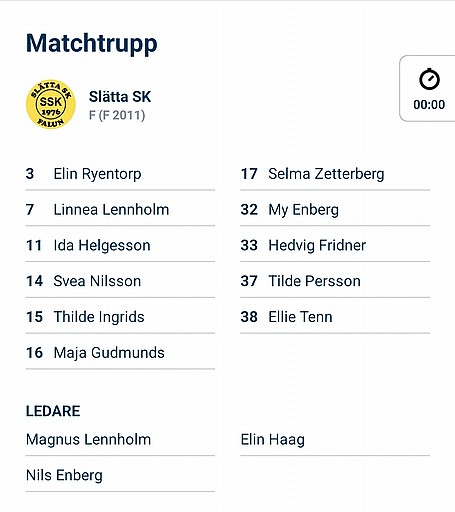
Task: Open Ida Helgesson's player entry
Action: coord(120,245)
